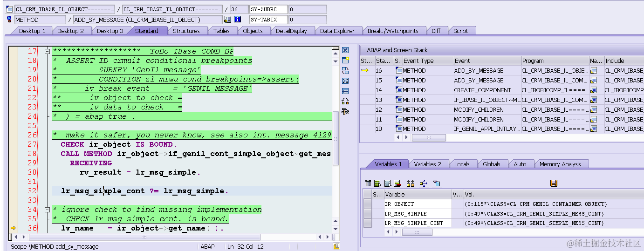644x251 pixels.
Task: Click the gray list icon in variables toolbar
Action: click(x=388, y=183)
